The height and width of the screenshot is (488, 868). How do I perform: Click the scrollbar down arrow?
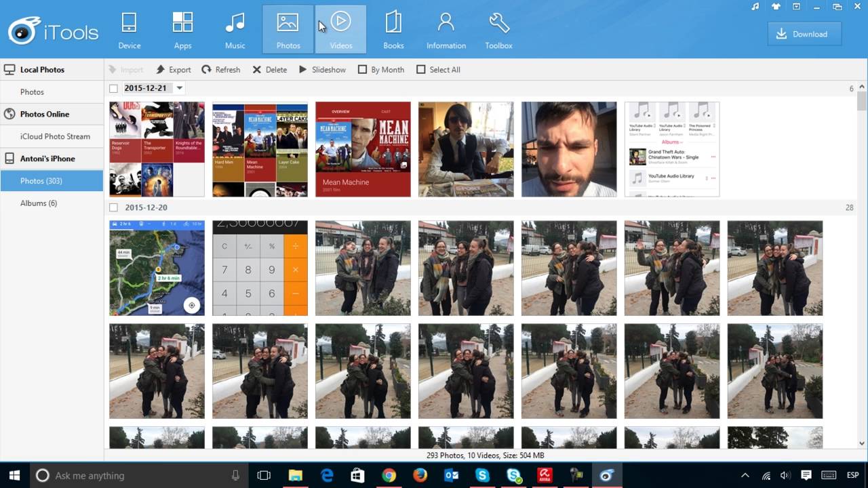click(862, 443)
